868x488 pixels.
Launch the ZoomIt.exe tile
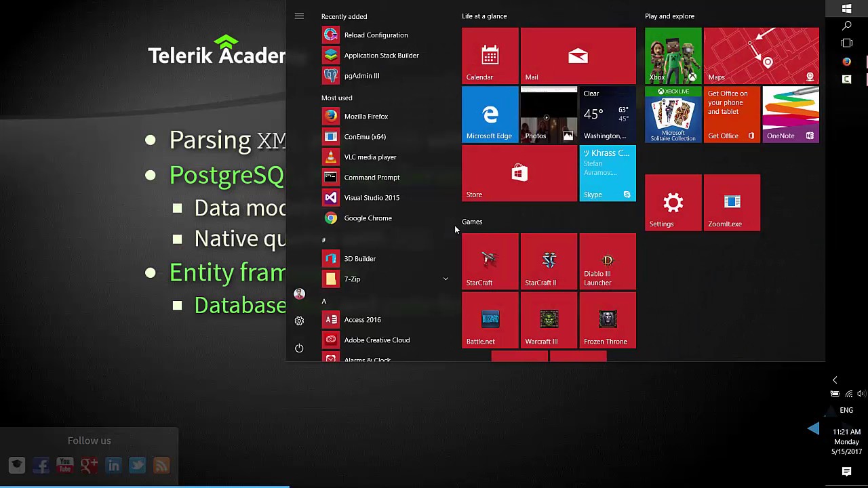click(x=732, y=203)
